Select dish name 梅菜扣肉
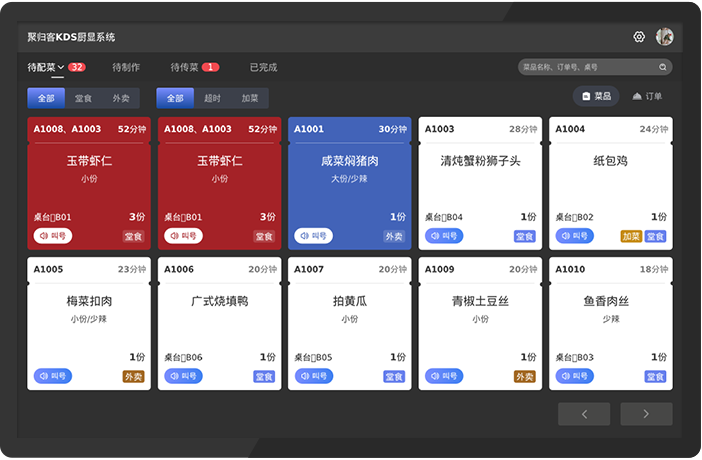702x460 pixels. pos(89,301)
